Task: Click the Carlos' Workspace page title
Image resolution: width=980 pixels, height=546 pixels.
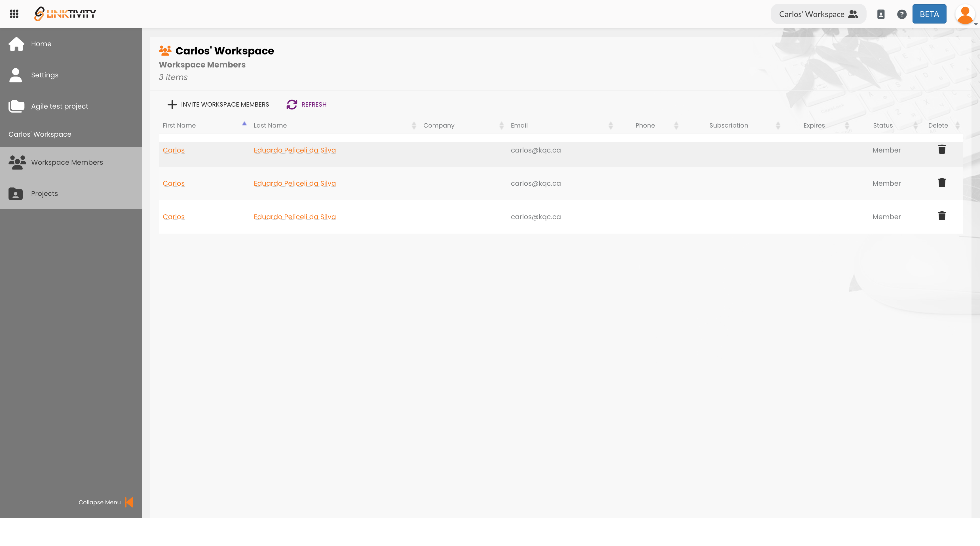Action: [x=225, y=51]
